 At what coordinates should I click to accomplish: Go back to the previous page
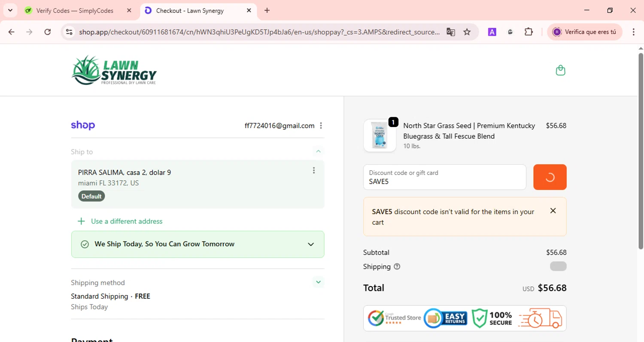coord(12,32)
